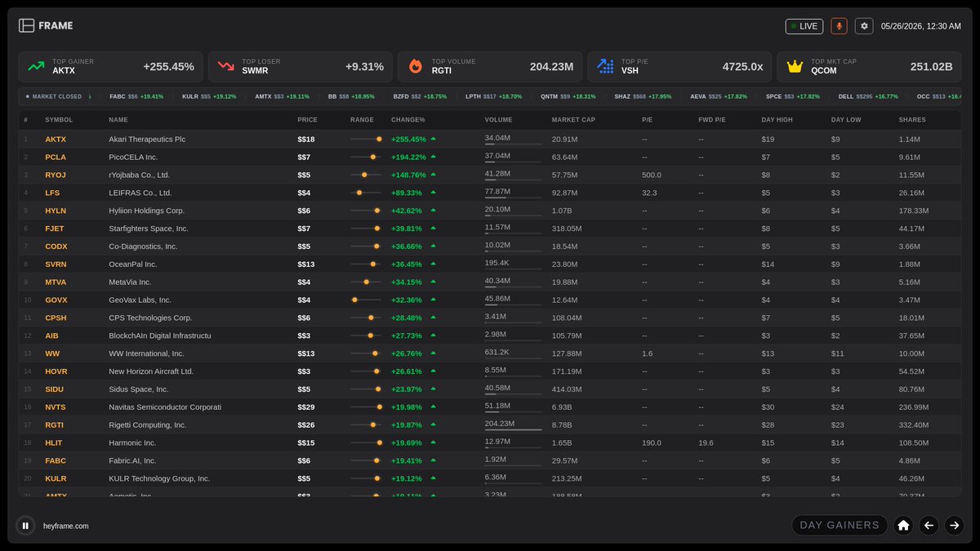The height and width of the screenshot is (551, 980).
Task: Click the green up arrow beside +255.45%
Action: pyautogui.click(x=434, y=140)
